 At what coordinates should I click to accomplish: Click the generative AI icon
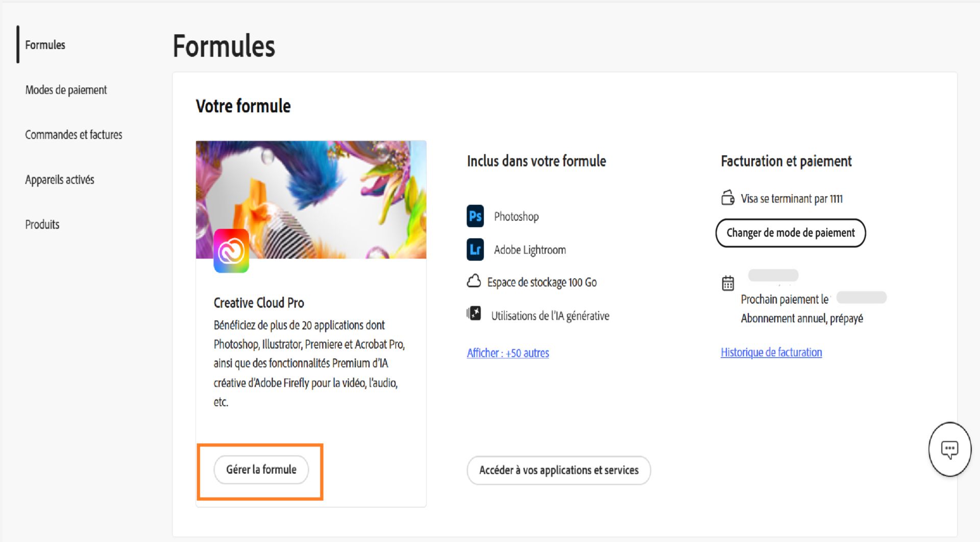pos(474,313)
